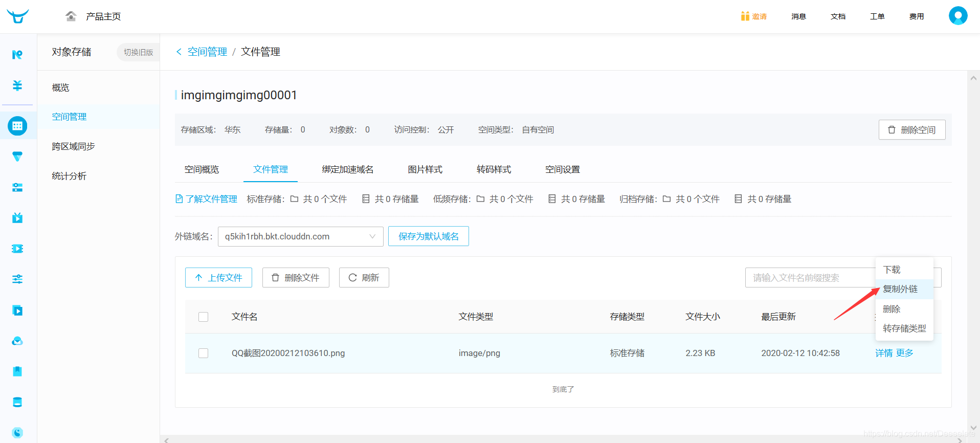The width and height of the screenshot is (980, 443).
Task: Select the bookmark document sidebar icon
Action: [x=17, y=371]
